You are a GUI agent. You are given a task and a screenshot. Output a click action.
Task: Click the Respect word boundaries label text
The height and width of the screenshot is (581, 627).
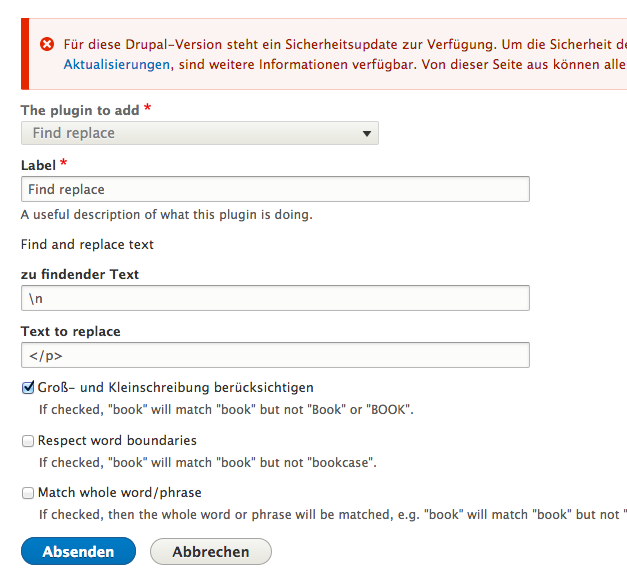117,441
